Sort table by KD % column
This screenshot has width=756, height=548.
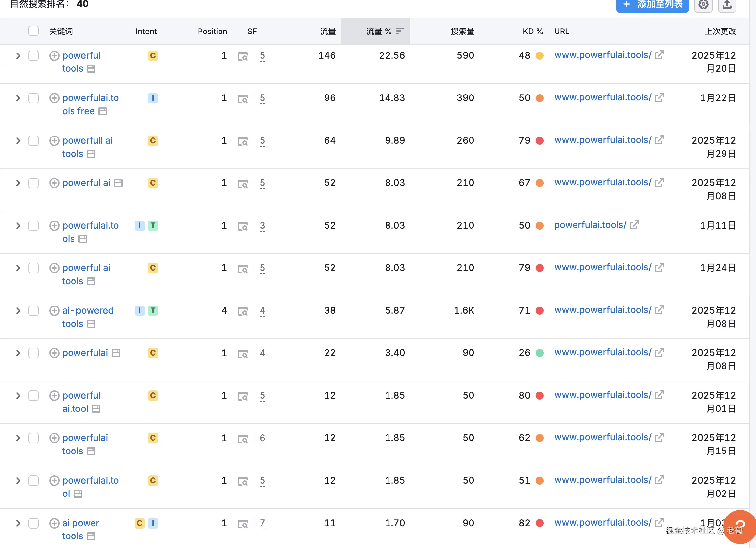pyautogui.click(x=532, y=31)
